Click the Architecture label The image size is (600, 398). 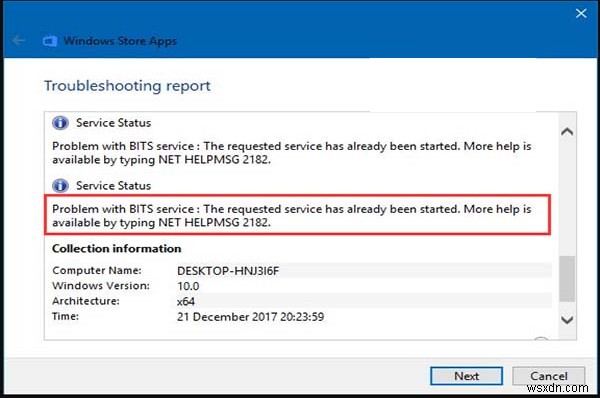tap(86, 301)
